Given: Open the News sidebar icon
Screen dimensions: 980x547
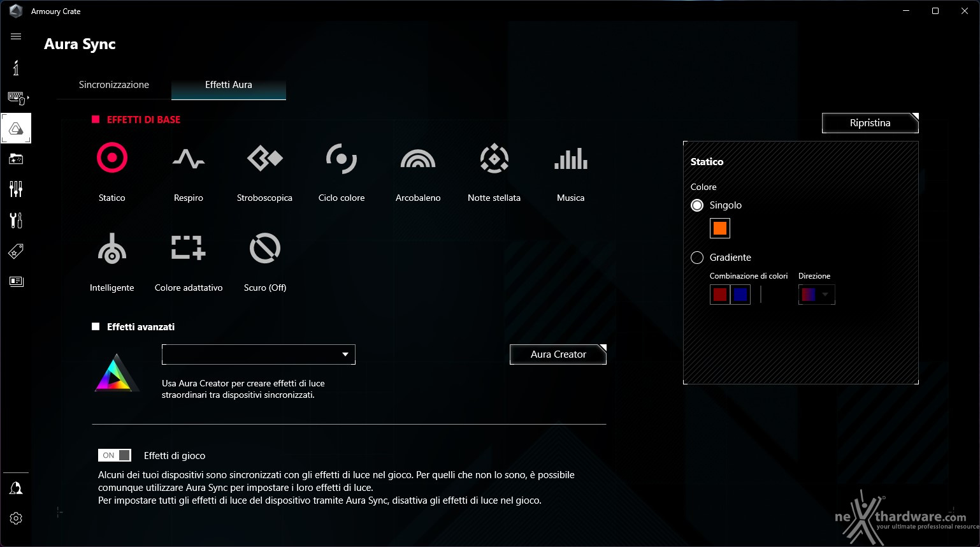Looking at the screenshot, I should coord(16,281).
